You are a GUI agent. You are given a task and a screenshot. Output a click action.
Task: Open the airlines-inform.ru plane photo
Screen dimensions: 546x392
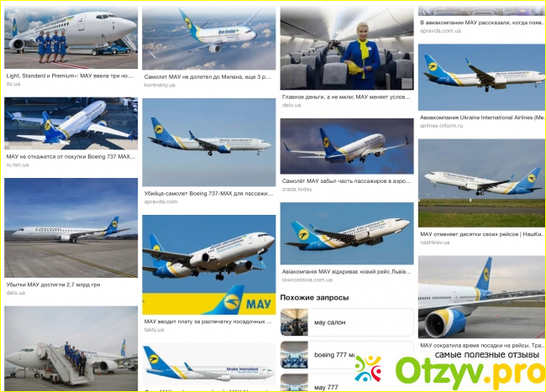click(x=482, y=77)
